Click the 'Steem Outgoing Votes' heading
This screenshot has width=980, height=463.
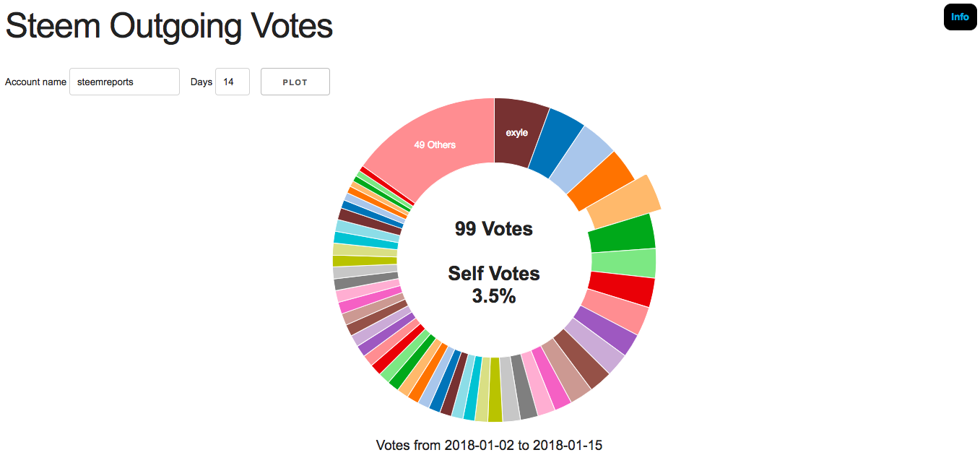169,27
